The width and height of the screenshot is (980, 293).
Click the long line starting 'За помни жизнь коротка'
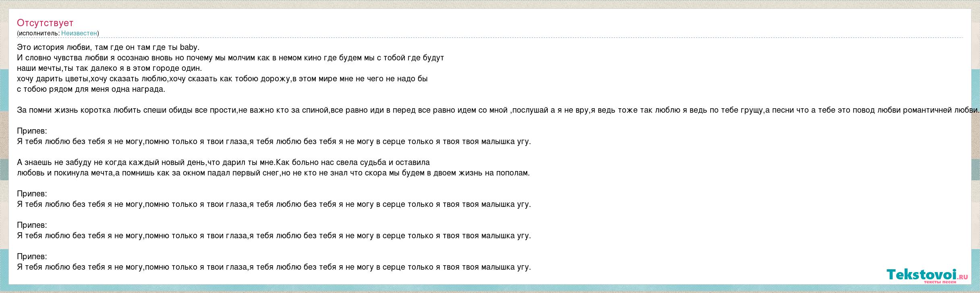point(498,110)
